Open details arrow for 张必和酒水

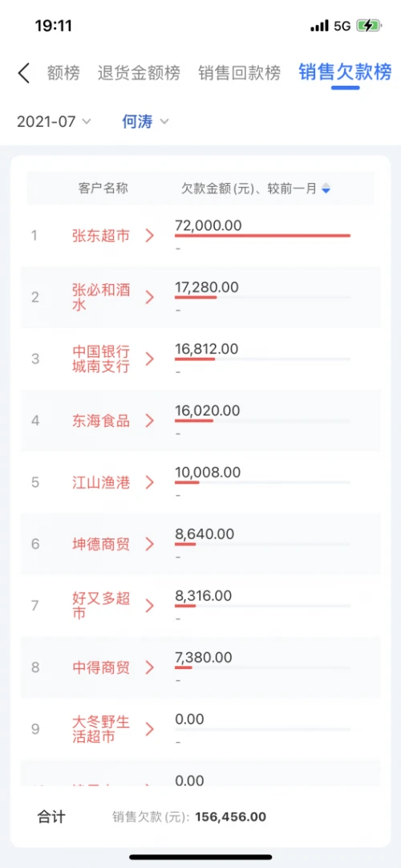(149, 298)
